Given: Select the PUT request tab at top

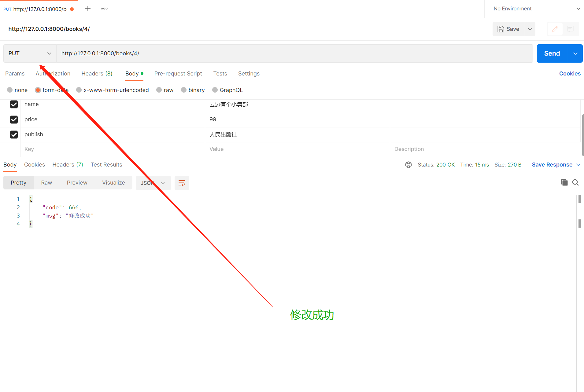Looking at the screenshot, I should tap(39, 9).
